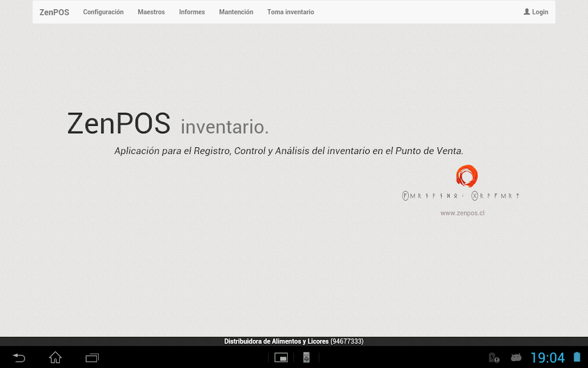Viewport: 588px width, 368px height.
Task: Tap the device icon in the taskbar
Action: click(307, 358)
